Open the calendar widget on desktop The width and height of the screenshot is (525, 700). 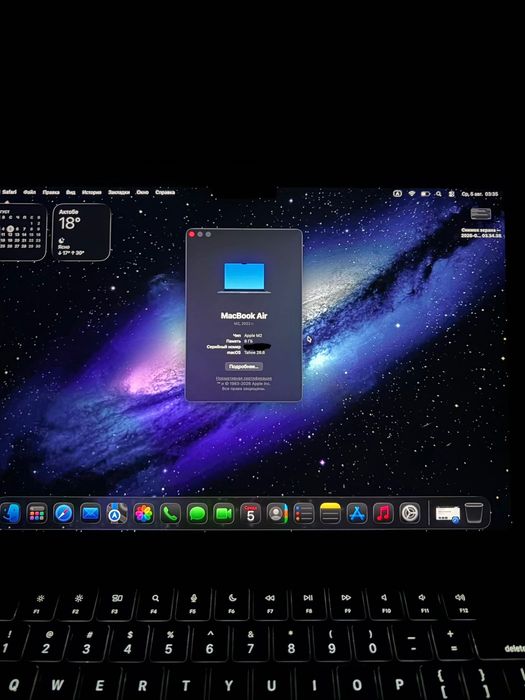pyautogui.click(x=22, y=232)
